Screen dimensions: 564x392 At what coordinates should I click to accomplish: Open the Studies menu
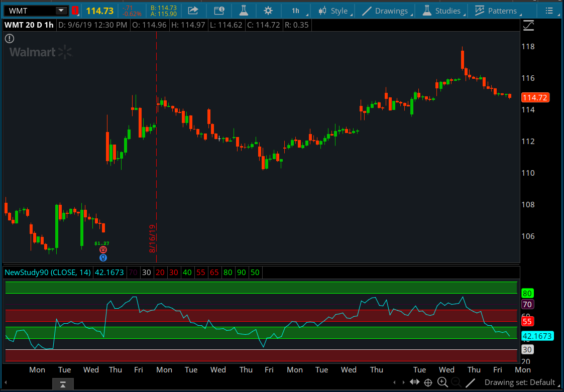pyautogui.click(x=442, y=11)
